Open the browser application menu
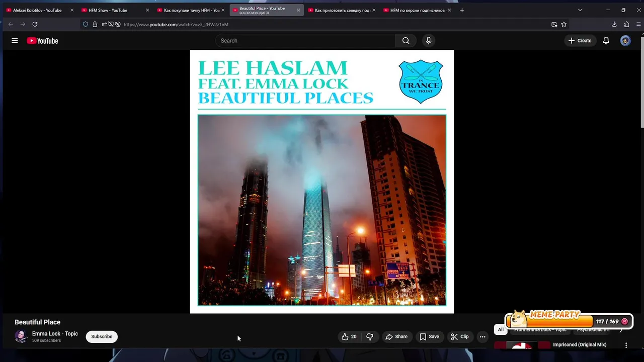This screenshot has height=362, width=644. [638, 24]
